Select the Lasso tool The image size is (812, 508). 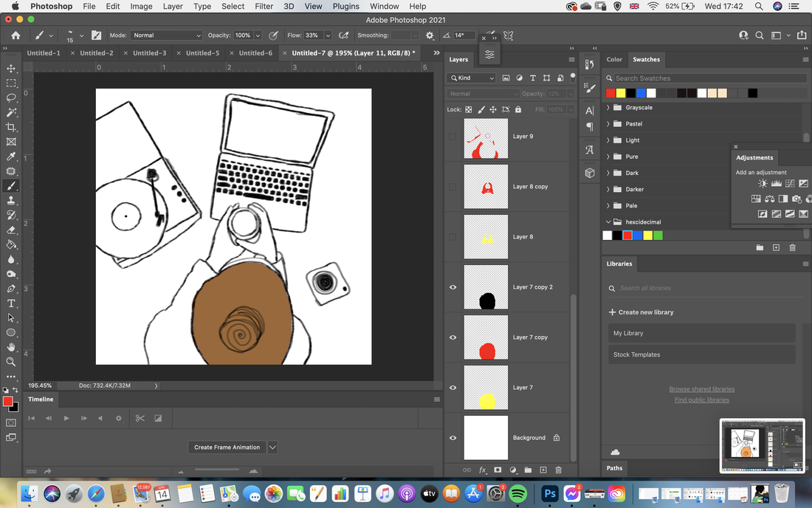11,97
